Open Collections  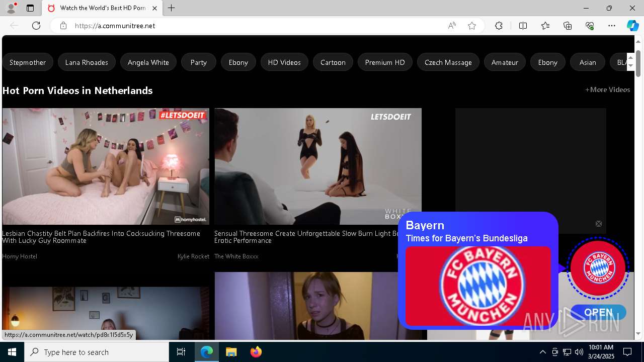(x=568, y=26)
